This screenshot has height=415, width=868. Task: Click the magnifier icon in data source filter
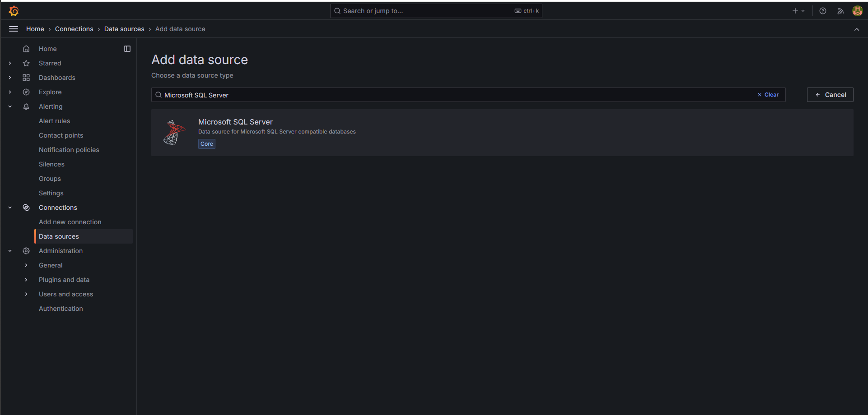[159, 95]
